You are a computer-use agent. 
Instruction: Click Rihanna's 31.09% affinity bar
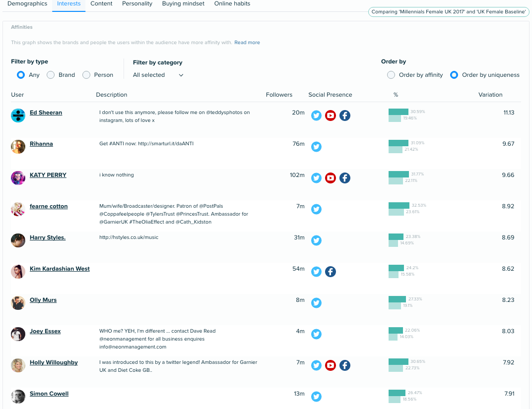click(x=399, y=143)
